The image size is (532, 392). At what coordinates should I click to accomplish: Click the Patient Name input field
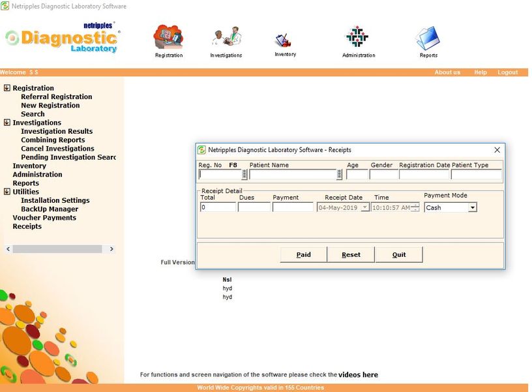pyautogui.click(x=293, y=174)
